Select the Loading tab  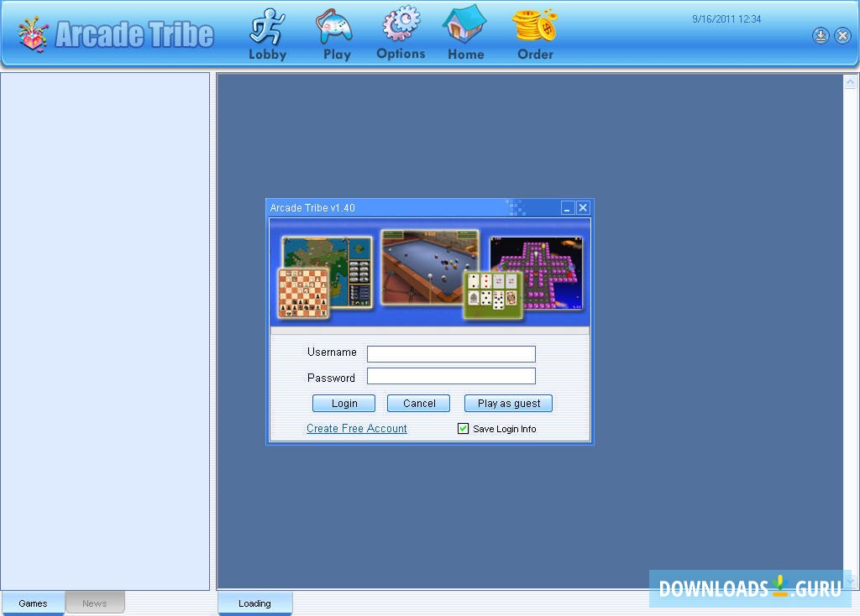point(254,603)
